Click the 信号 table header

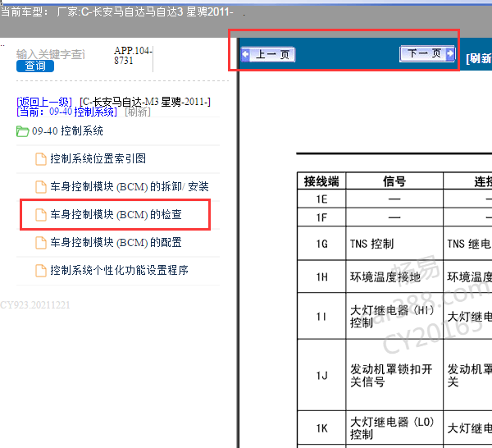394,181
